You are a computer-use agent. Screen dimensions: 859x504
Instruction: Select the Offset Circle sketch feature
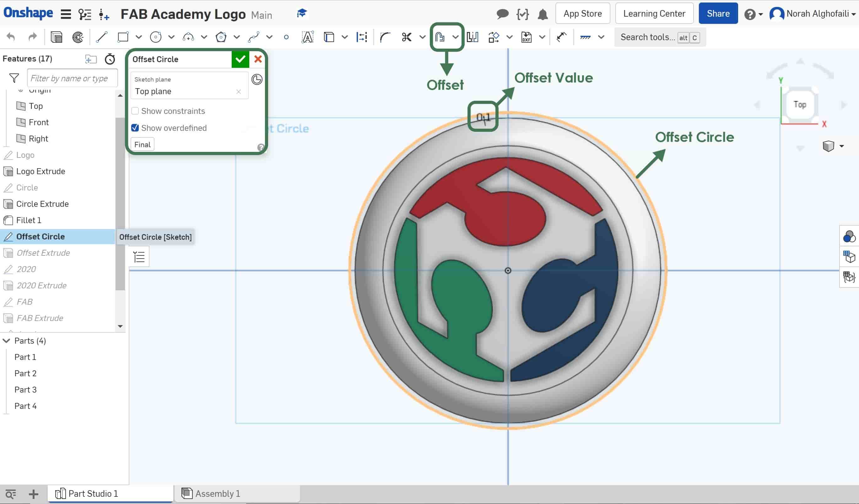coord(40,237)
